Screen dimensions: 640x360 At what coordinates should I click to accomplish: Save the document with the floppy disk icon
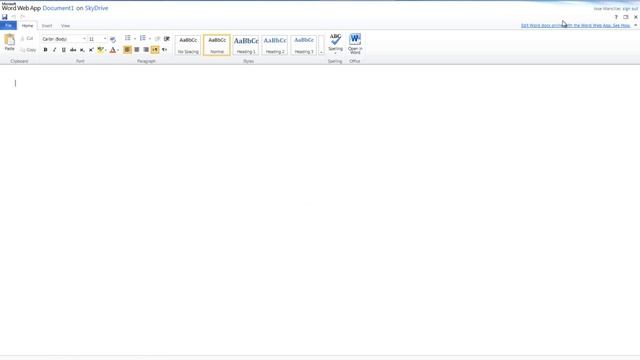[x=4, y=17]
